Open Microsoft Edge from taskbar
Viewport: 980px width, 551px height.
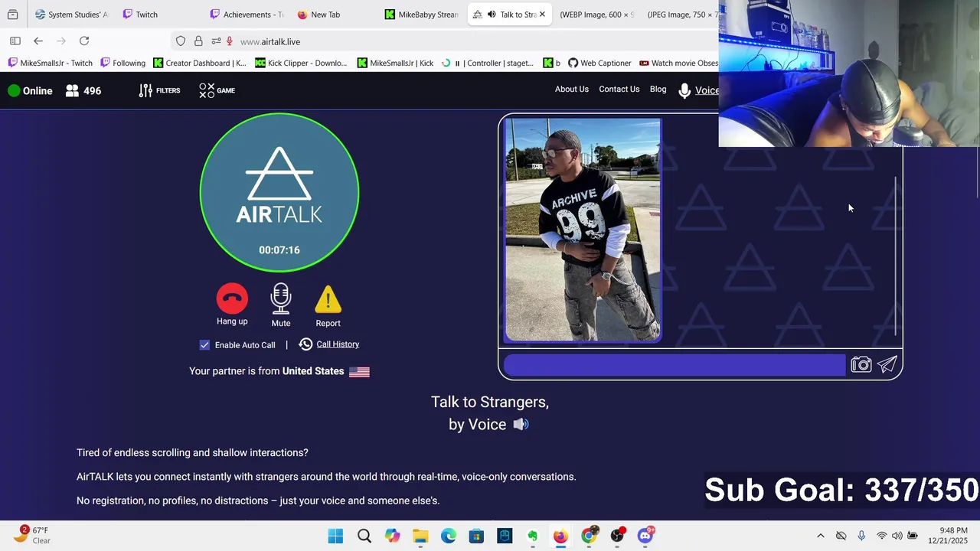coord(449,536)
